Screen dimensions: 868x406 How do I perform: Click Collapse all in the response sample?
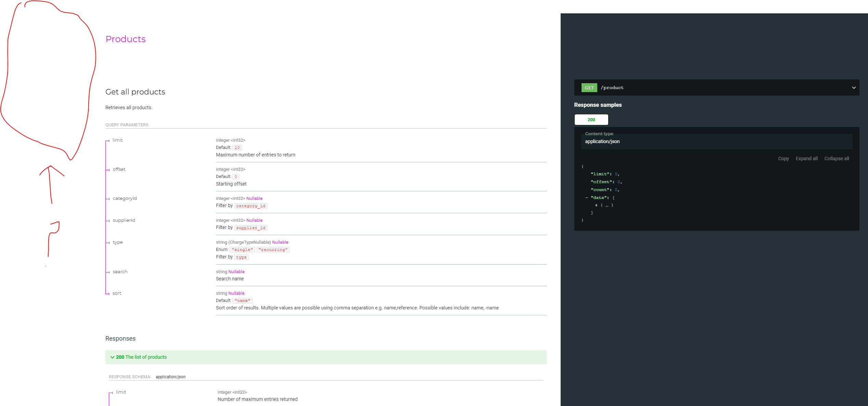[x=837, y=158]
